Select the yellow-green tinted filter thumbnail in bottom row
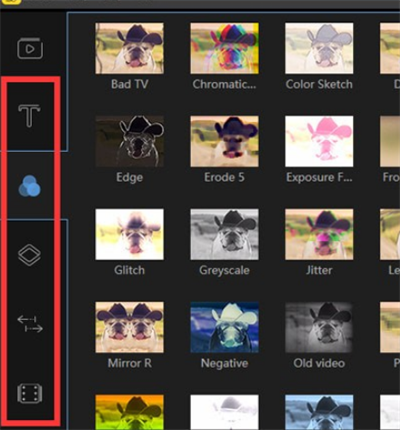 point(129,412)
